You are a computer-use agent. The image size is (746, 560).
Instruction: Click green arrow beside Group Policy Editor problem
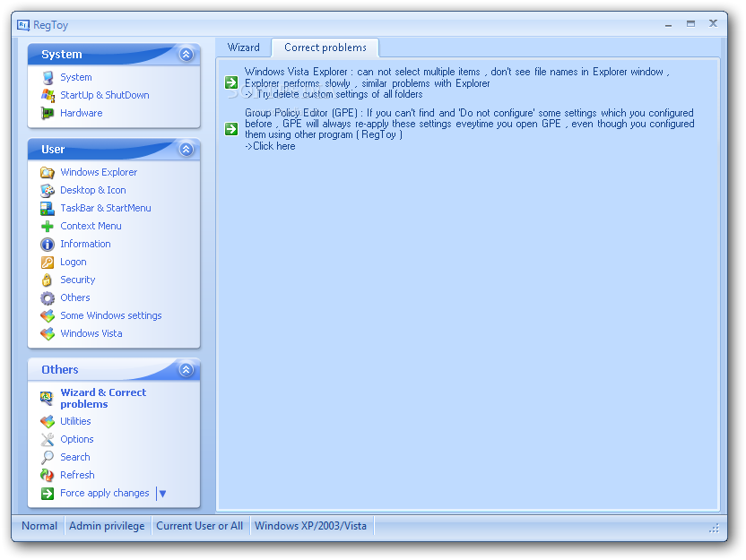231,129
